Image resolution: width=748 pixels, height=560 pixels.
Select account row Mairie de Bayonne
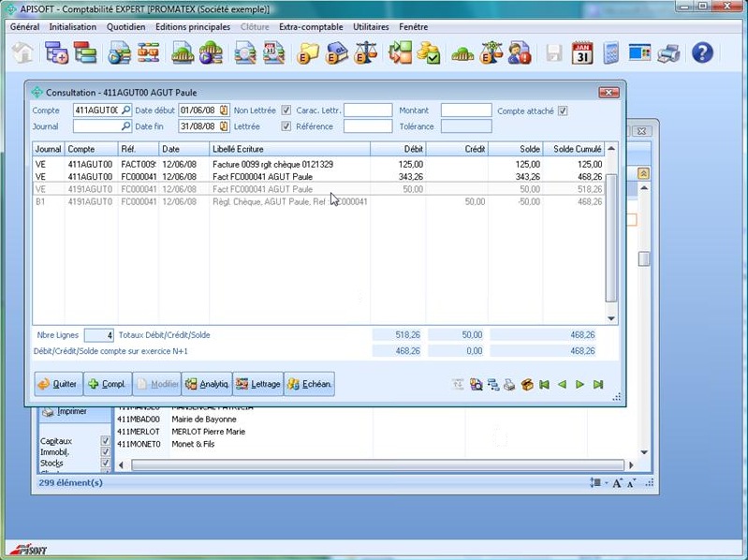[204, 420]
